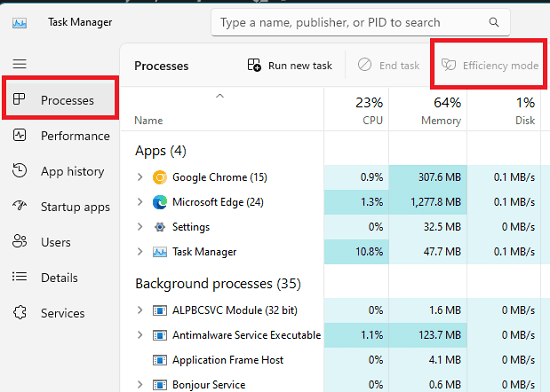
Task: Click the name, publisher, or PID search field
Action: 361,22
